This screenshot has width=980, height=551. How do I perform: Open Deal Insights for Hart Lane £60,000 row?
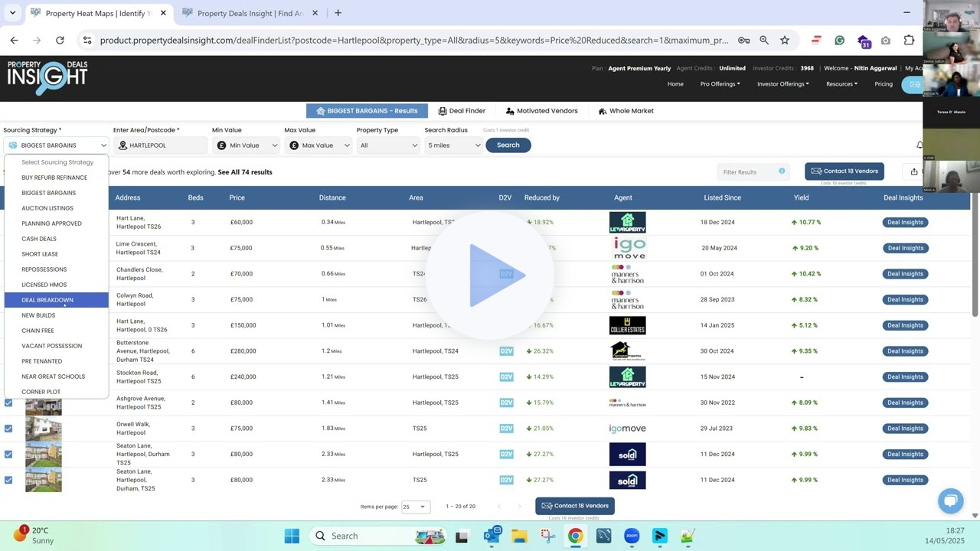click(x=906, y=223)
